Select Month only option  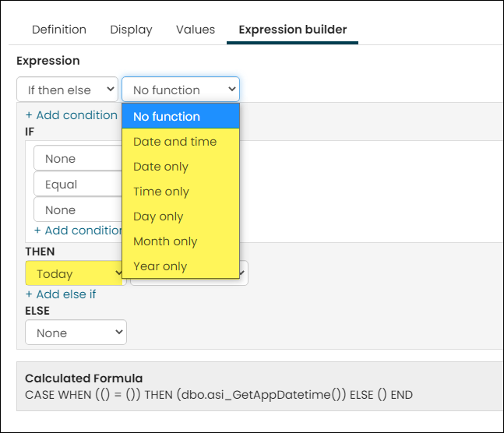(x=181, y=241)
